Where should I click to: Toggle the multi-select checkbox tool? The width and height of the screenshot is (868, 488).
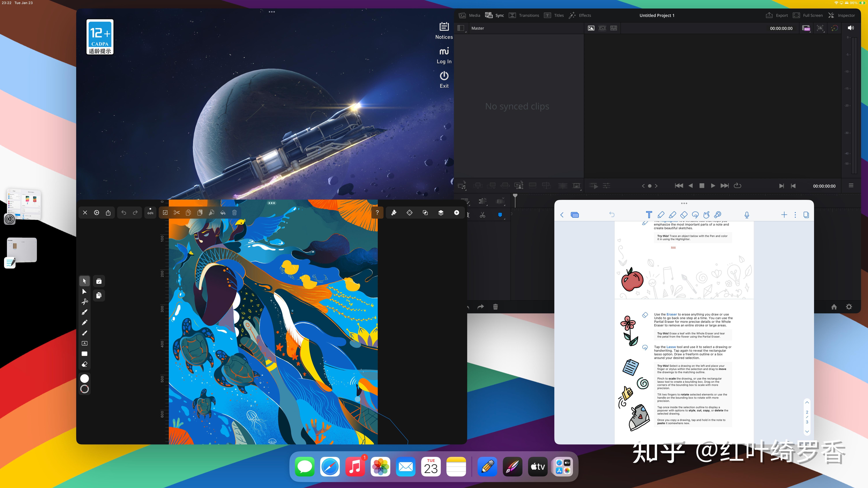click(165, 213)
